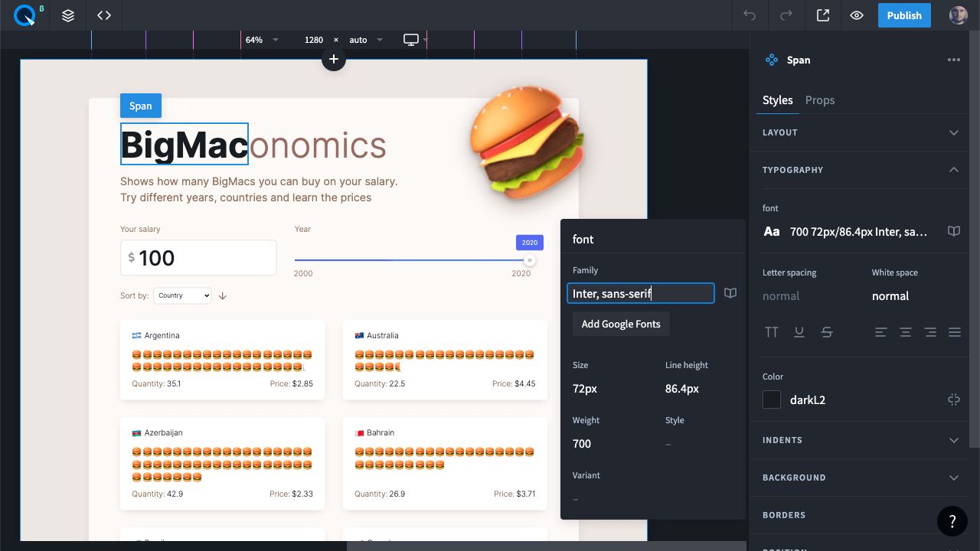Click the burger image on canvas
980x551 pixels.
528,142
